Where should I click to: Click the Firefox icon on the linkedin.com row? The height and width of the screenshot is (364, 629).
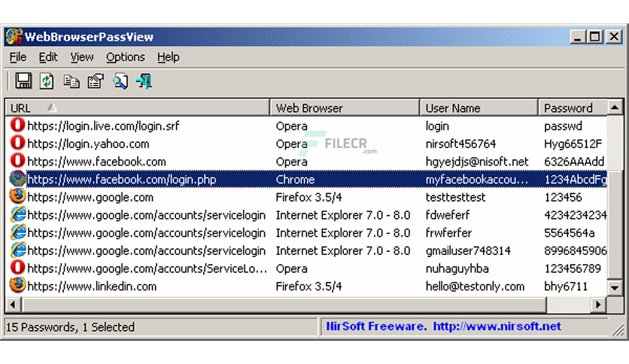[17, 286]
